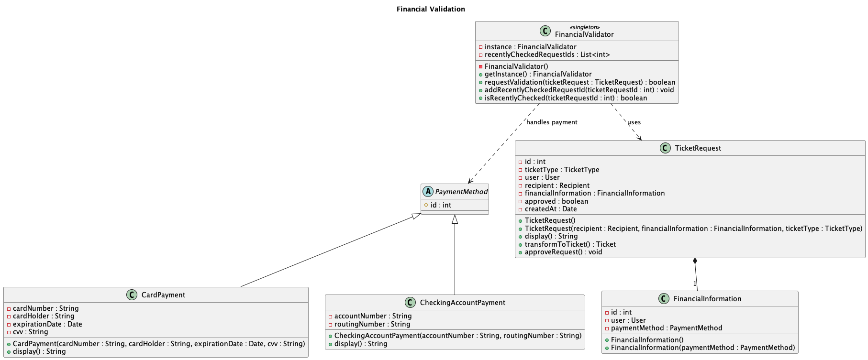This screenshot has width=868, height=360.
Task: Click 'financialInformation : FinancialInformation' attribute
Action: [595, 193]
